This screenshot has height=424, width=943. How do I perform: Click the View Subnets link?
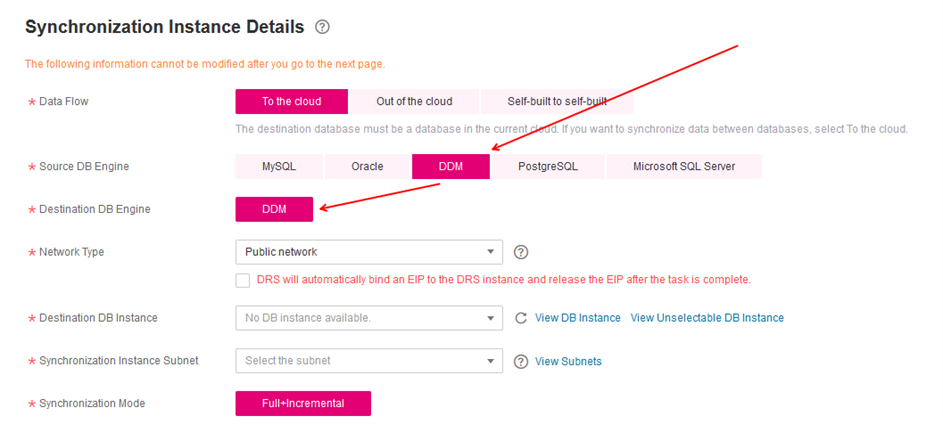pyautogui.click(x=568, y=361)
